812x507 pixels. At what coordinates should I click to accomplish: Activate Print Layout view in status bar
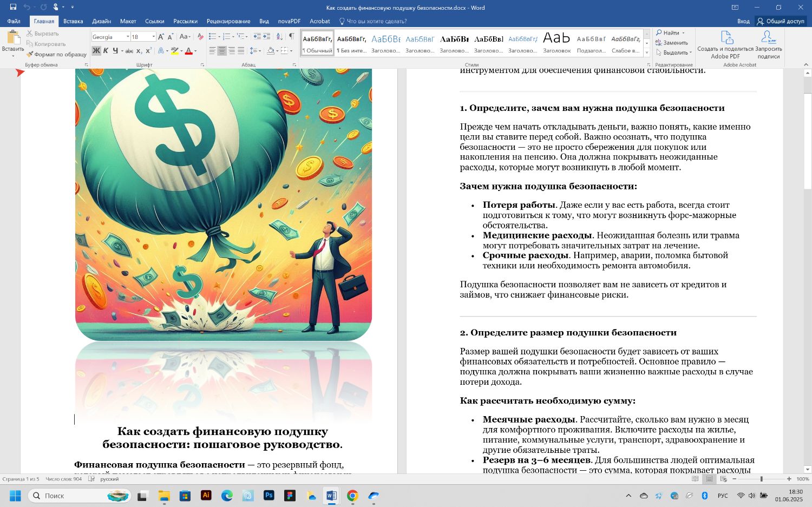pyautogui.click(x=709, y=479)
